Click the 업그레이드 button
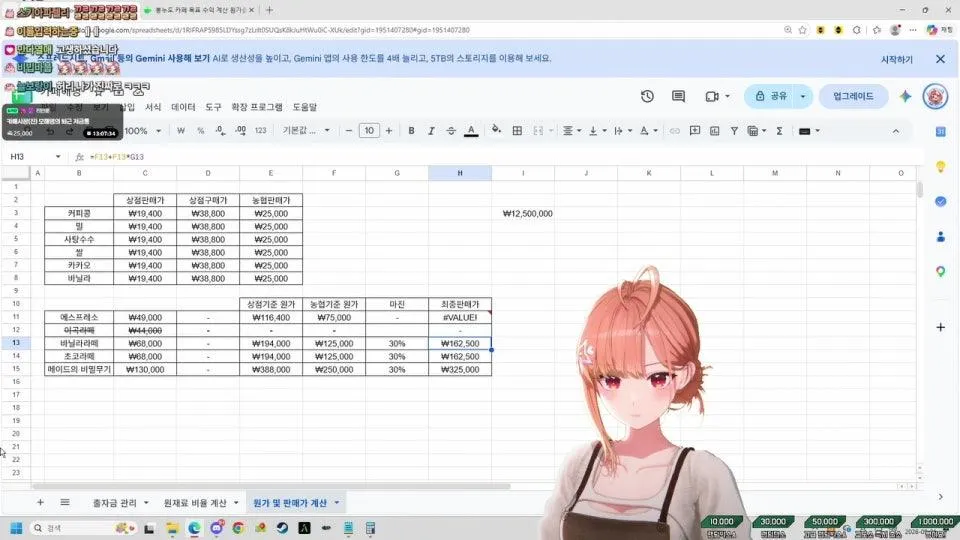This screenshot has width=960, height=540. click(853, 96)
